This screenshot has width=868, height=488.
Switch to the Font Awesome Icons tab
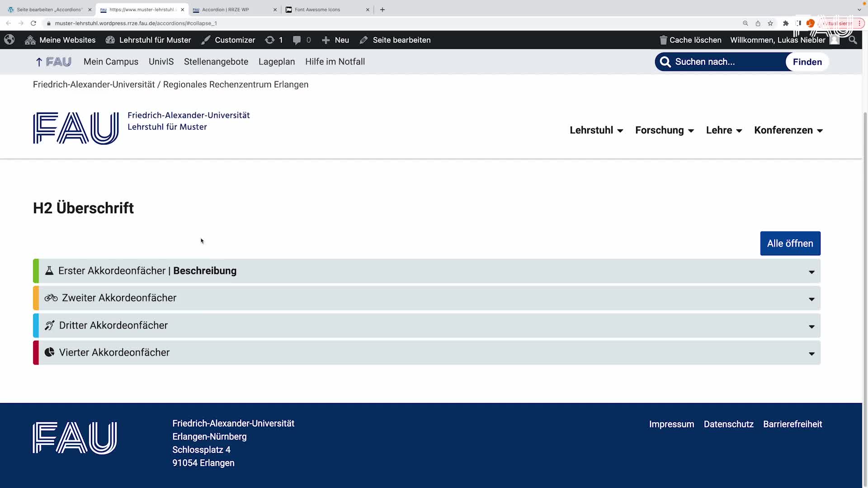(317, 9)
